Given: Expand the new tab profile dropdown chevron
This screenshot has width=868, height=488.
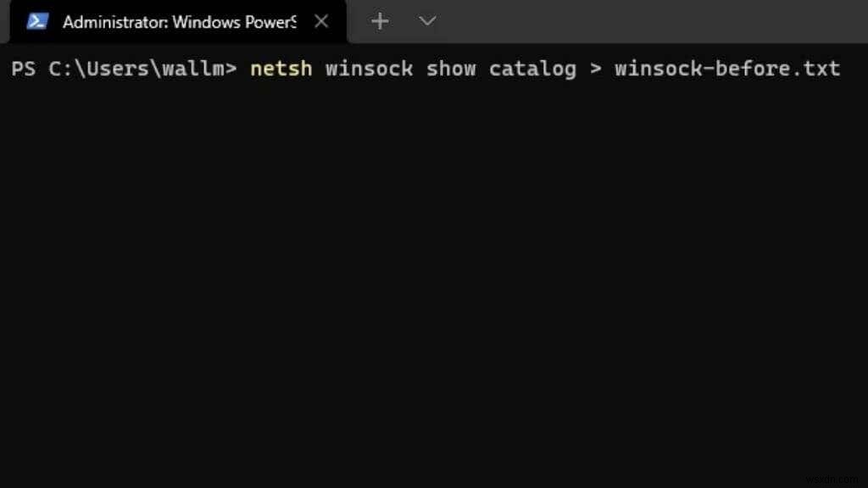Looking at the screenshot, I should 427,21.
